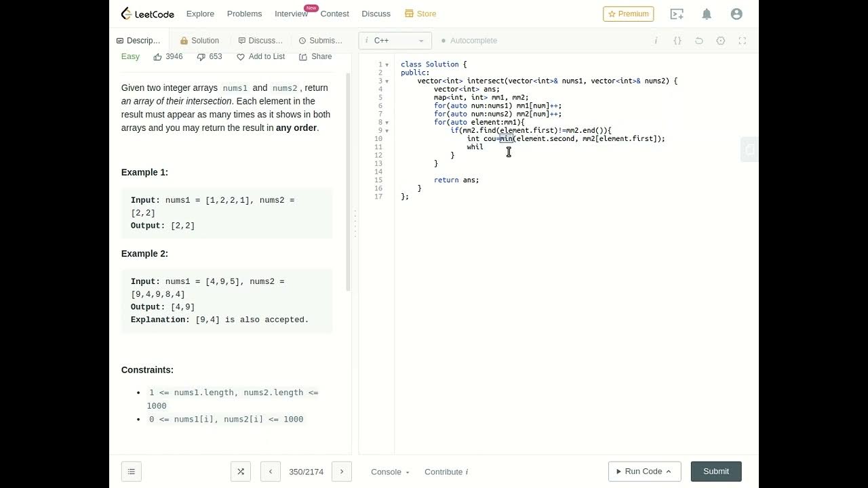
Task: Submit the solution
Action: [716, 472]
